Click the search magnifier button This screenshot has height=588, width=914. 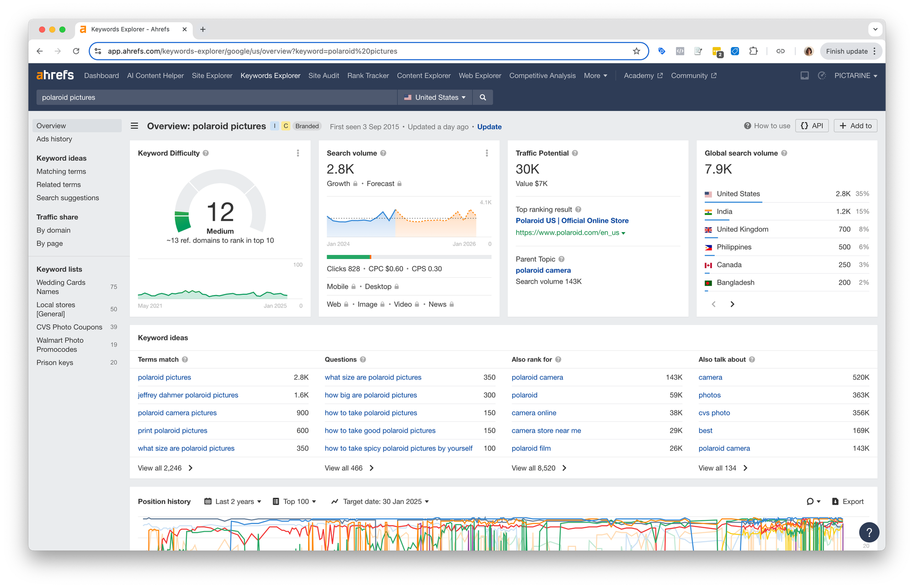[483, 97]
